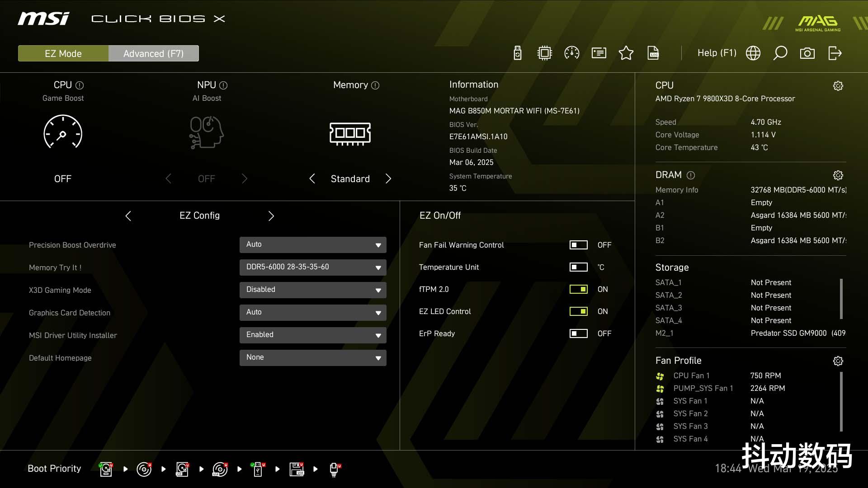Click left chevron beside NPU OFF
Screen dimensions: 868x488
pos(168,178)
